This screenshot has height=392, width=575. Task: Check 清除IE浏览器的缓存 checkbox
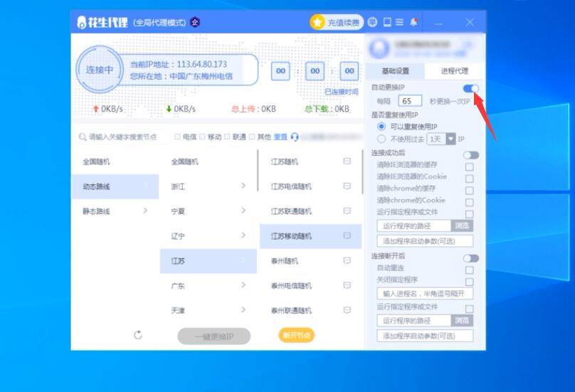coord(469,167)
